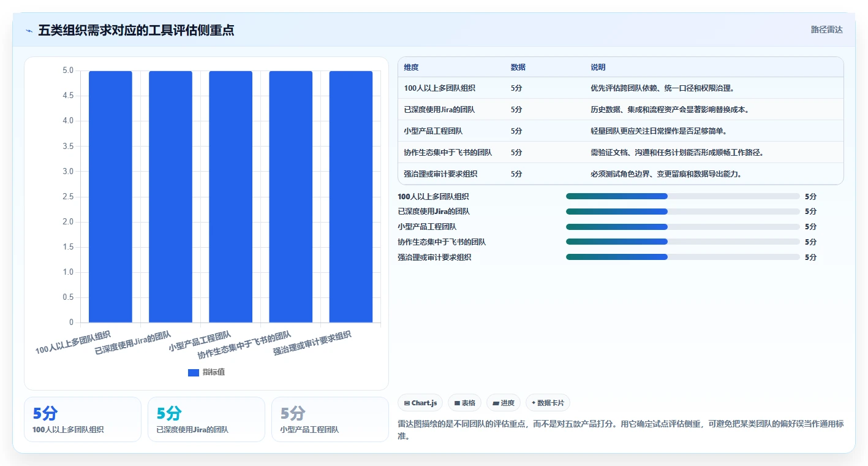Viewport: 868px width, 466px height.
Task: Open the 5分 card for 已深度使用Jira的团队
Action: pos(206,419)
